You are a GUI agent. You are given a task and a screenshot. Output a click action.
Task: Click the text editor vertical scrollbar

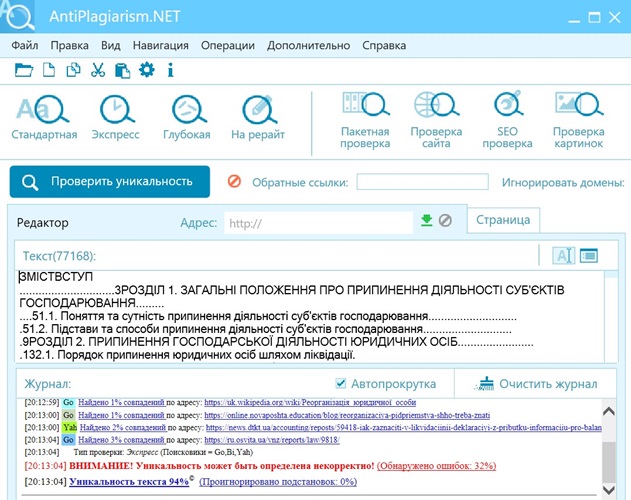(x=611, y=316)
